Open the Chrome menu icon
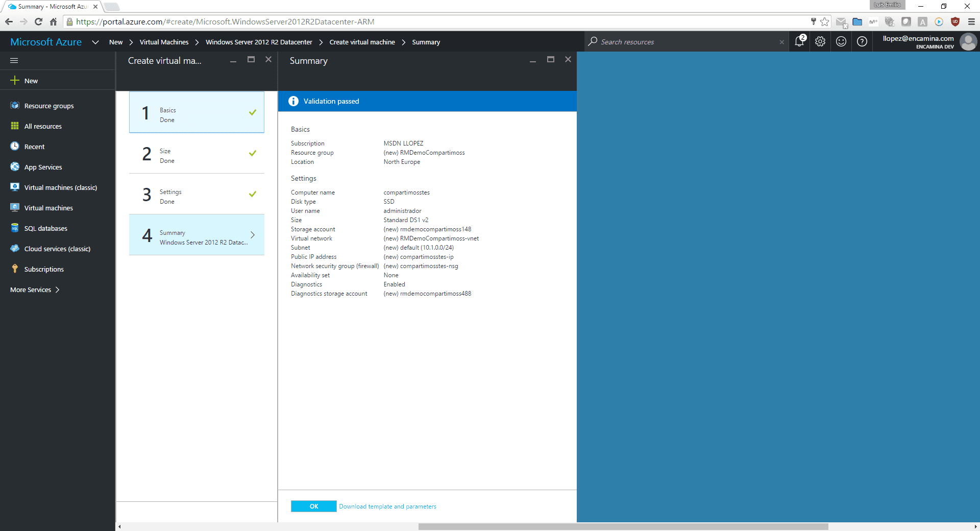 [971, 22]
